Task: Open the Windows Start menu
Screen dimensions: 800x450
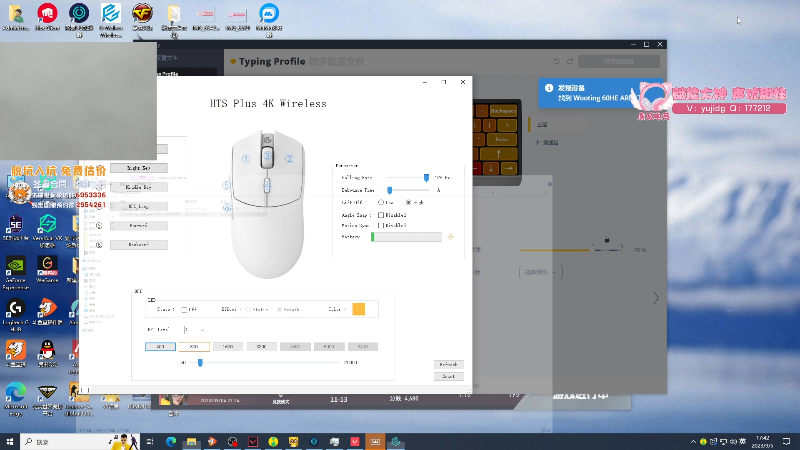Action: (x=10, y=441)
